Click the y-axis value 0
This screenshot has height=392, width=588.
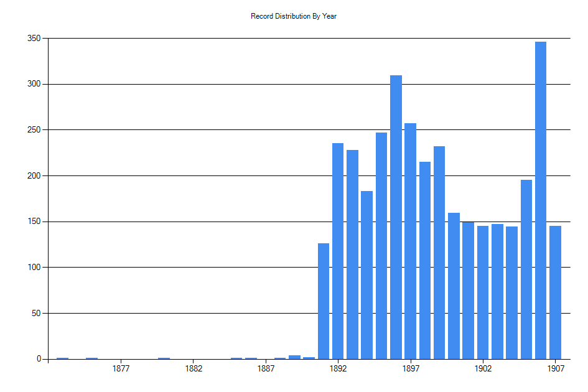click(x=39, y=359)
